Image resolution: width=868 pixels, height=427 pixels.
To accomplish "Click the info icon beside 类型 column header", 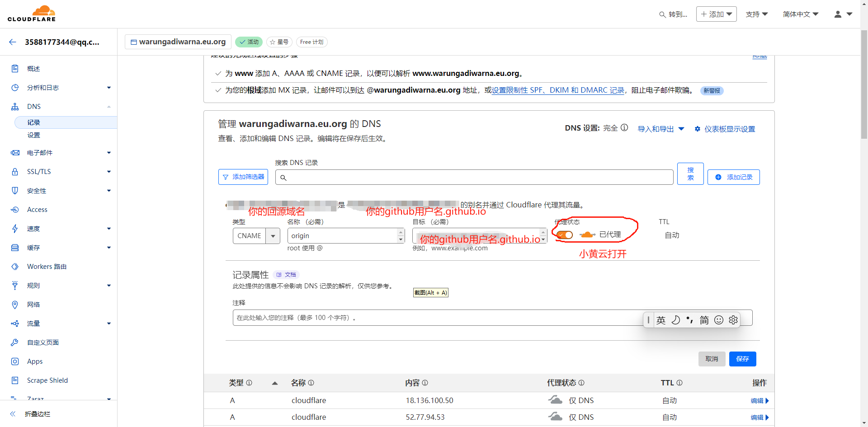I will coord(249,383).
